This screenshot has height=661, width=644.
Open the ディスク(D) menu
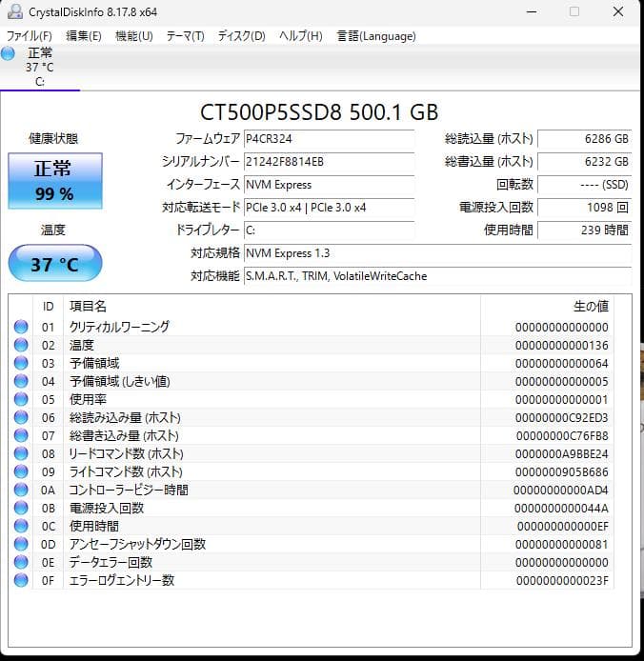click(x=241, y=36)
